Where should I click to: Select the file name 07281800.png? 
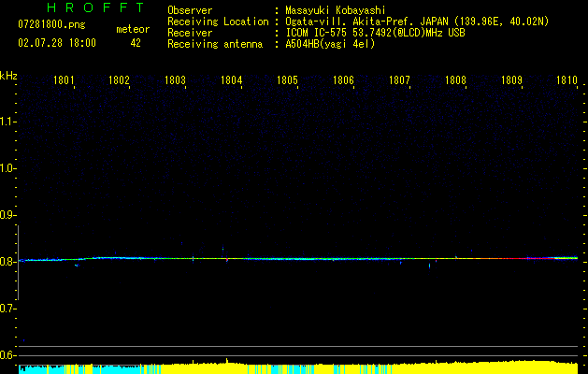click(51, 25)
